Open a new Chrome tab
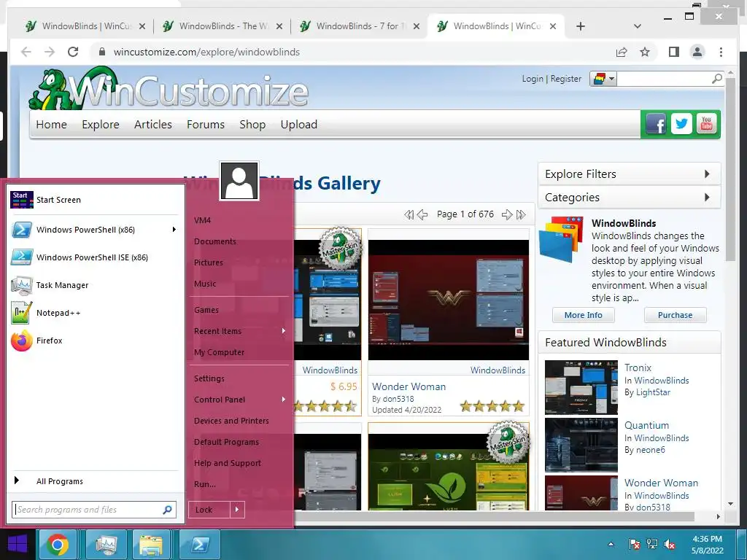Screen dimensions: 747x560 tap(580, 26)
